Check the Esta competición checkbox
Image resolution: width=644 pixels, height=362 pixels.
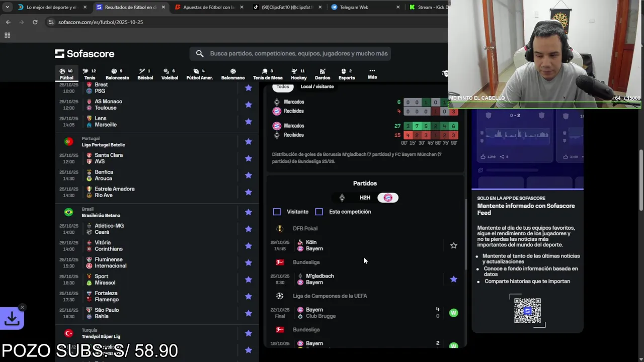[x=319, y=212]
